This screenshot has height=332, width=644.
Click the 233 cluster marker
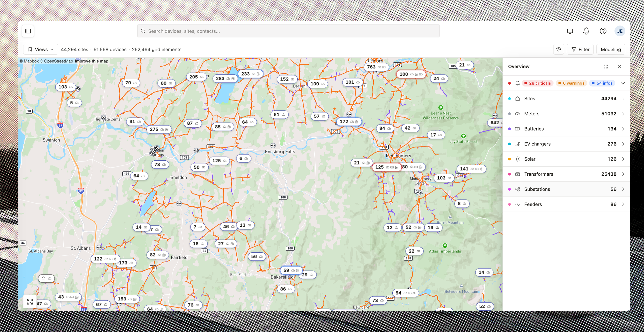coord(250,74)
